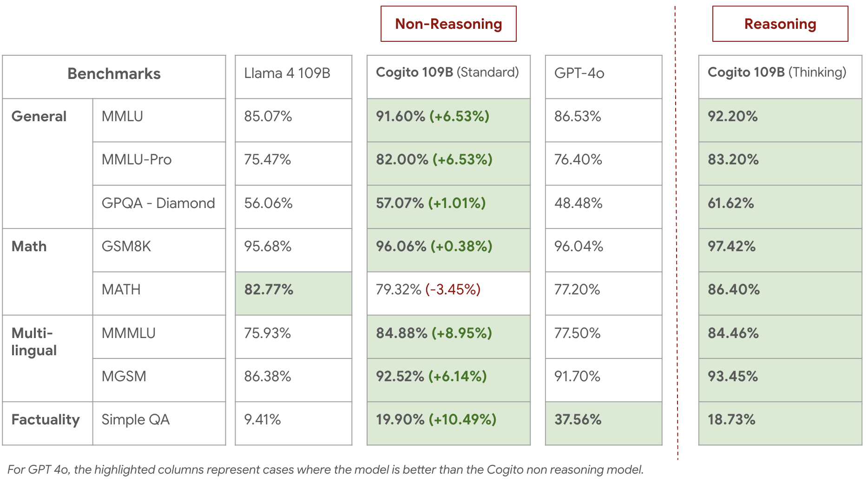Image resolution: width=868 pixels, height=482 pixels.
Task: Select the 9.41% Llama Simple QA cell
Action: 293,420
